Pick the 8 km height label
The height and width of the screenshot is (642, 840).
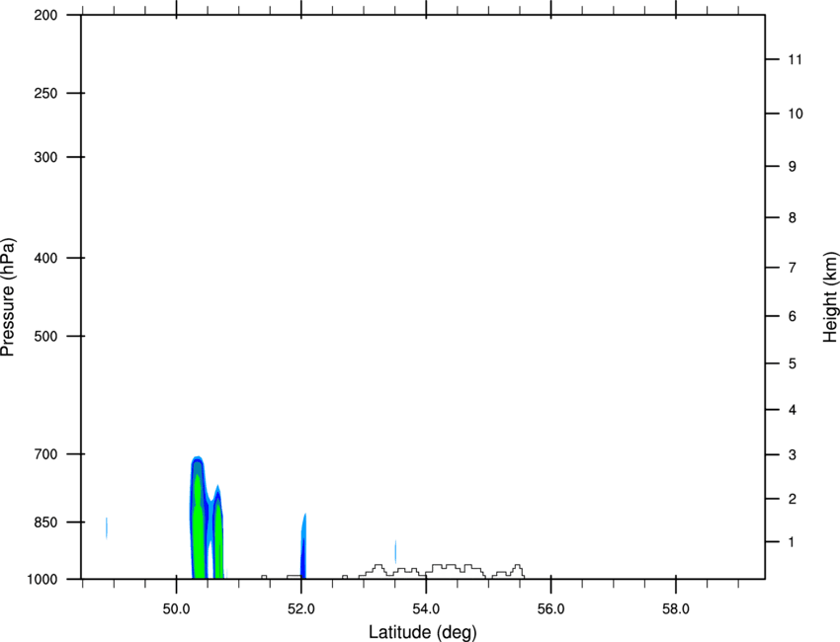point(793,218)
